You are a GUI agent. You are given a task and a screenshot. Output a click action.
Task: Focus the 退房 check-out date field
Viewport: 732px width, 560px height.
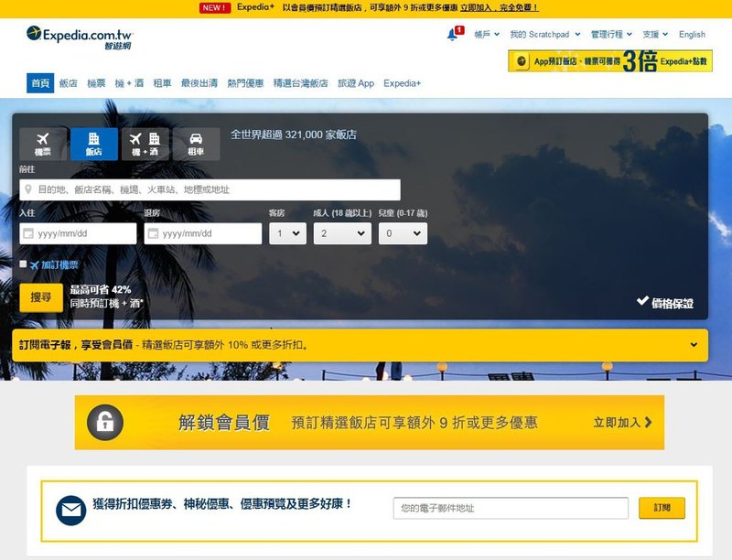point(203,233)
